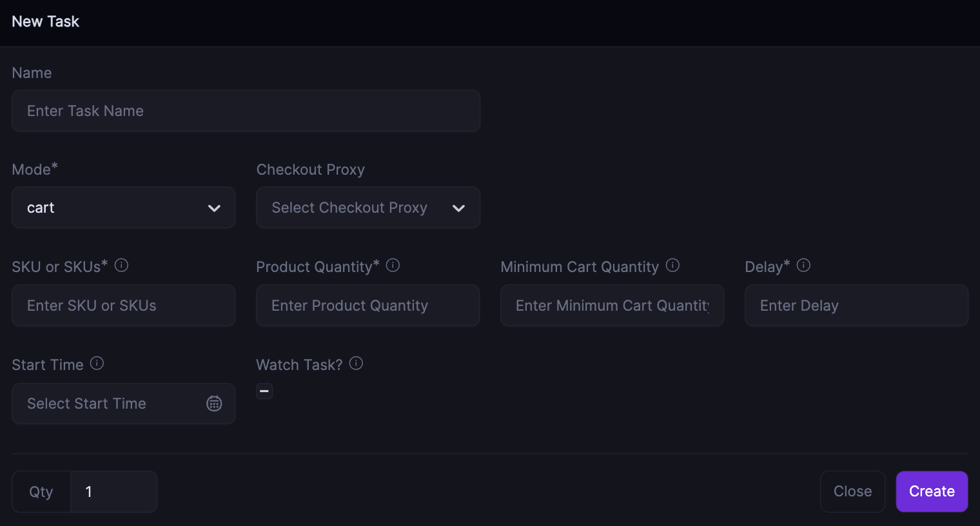
Task: Click info icon next to Start Time
Action: (97, 364)
